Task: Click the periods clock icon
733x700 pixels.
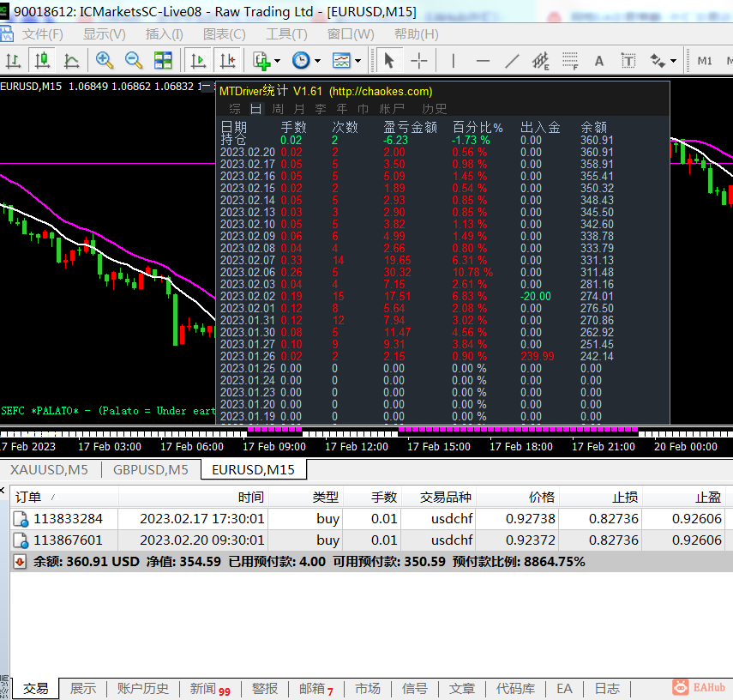Action: pos(301,61)
